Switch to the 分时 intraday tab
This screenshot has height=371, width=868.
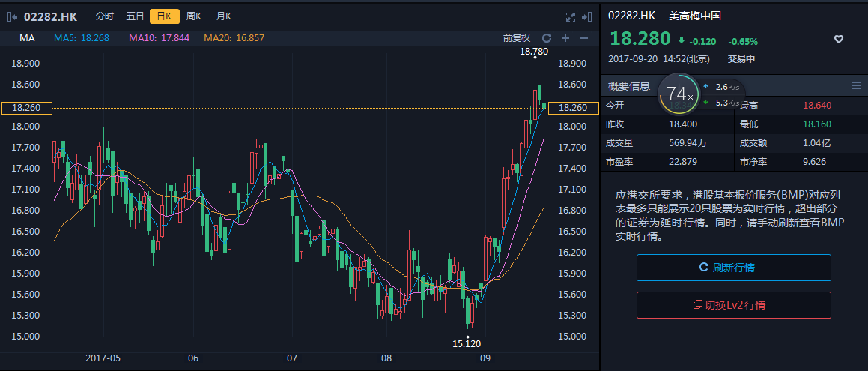click(105, 16)
